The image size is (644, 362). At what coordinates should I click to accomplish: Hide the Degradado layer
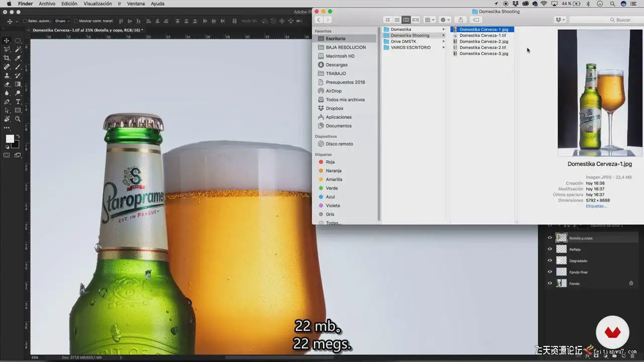[x=550, y=260]
